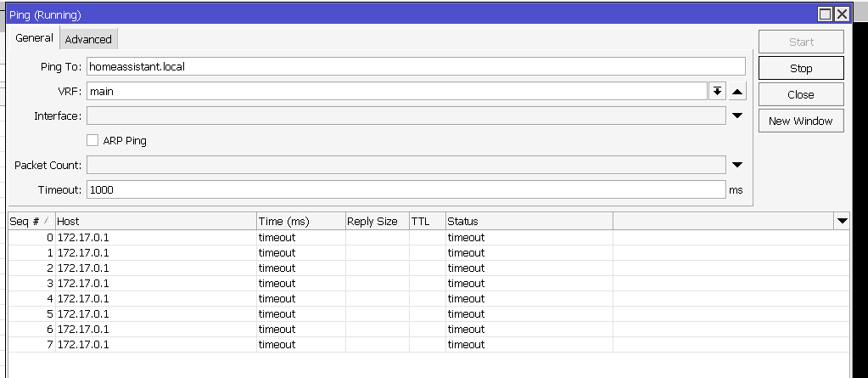This screenshot has width=868, height=378.
Task: Switch to the Advanced tab
Action: tap(88, 39)
